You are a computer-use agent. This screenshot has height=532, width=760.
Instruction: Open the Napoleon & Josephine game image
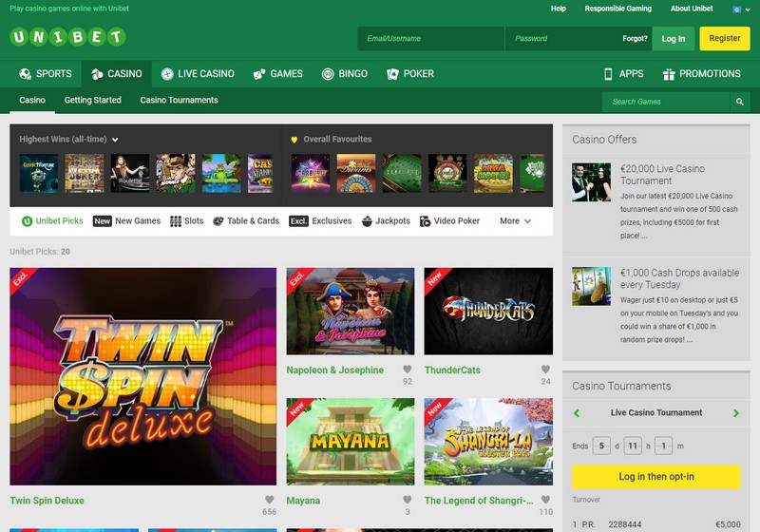pos(351,311)
